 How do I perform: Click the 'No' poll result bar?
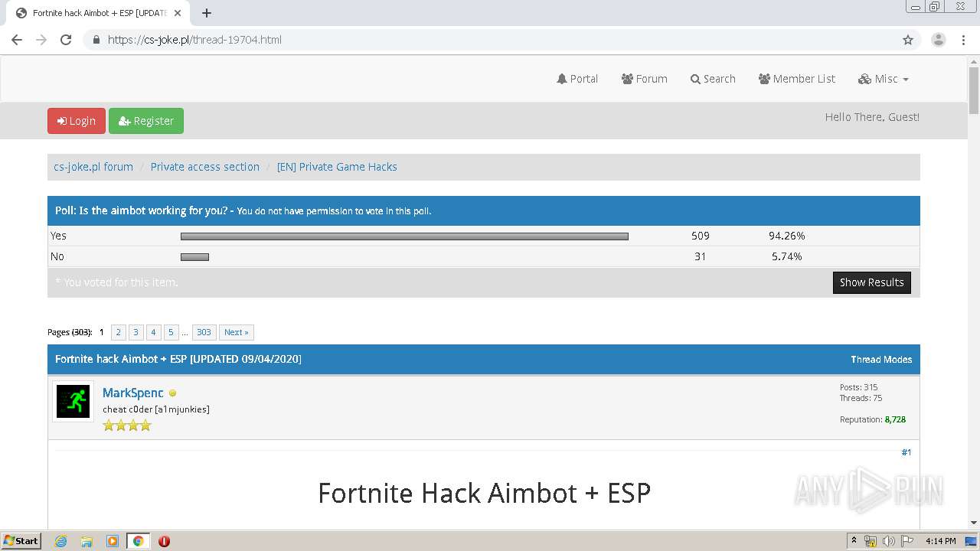[194, 257]
